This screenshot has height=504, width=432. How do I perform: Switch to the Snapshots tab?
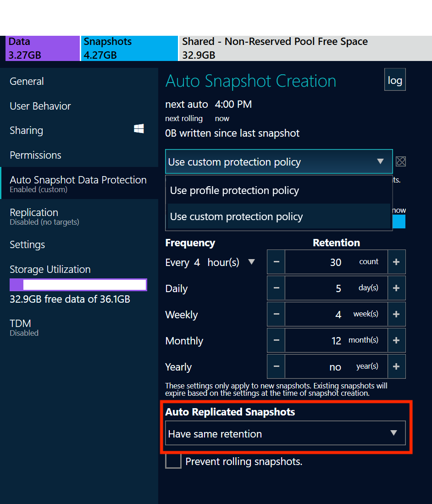[108, 48]
